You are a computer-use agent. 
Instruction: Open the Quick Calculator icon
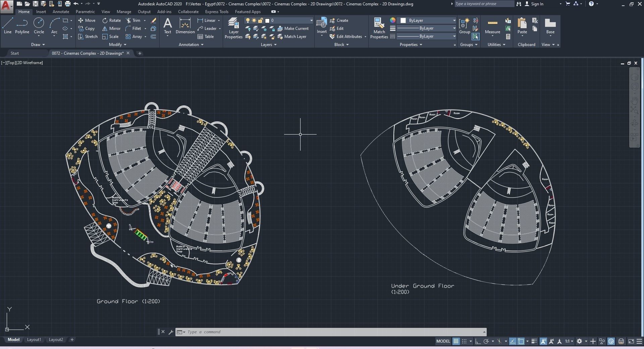[x=508, y=37]
